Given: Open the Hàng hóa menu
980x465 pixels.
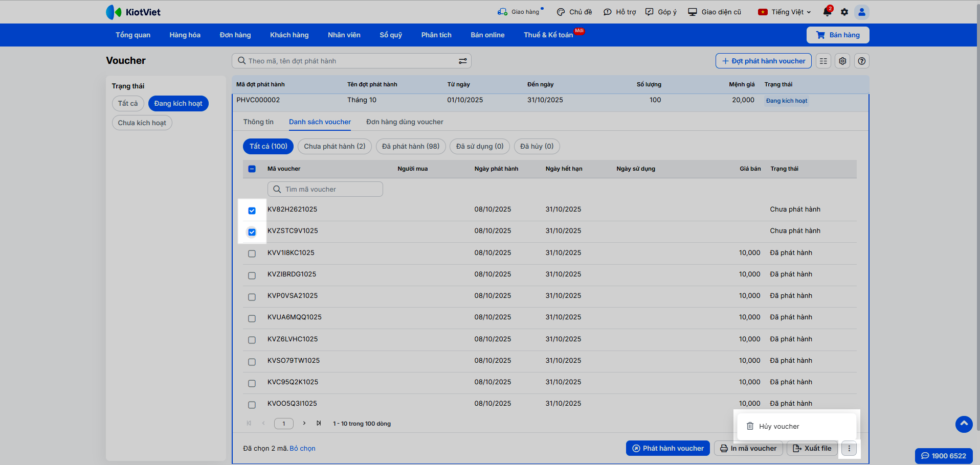Looking at the screenshot, I should [x=185, y=35].
